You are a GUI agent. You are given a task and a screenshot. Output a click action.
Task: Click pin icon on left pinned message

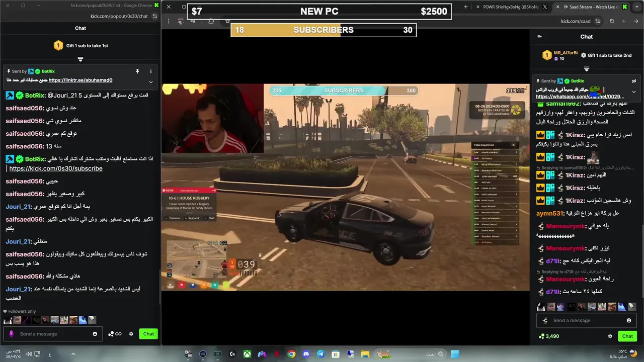click(x=137, y=71)
